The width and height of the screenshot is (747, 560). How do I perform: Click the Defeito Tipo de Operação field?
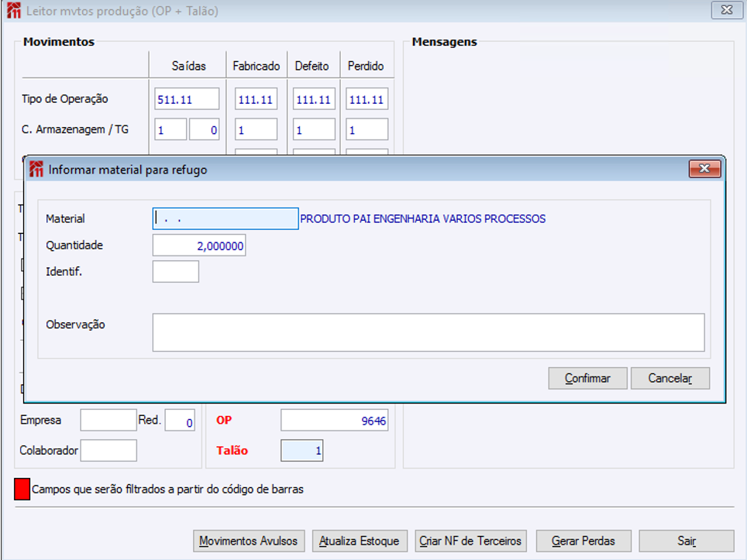[x=314, y=99]
